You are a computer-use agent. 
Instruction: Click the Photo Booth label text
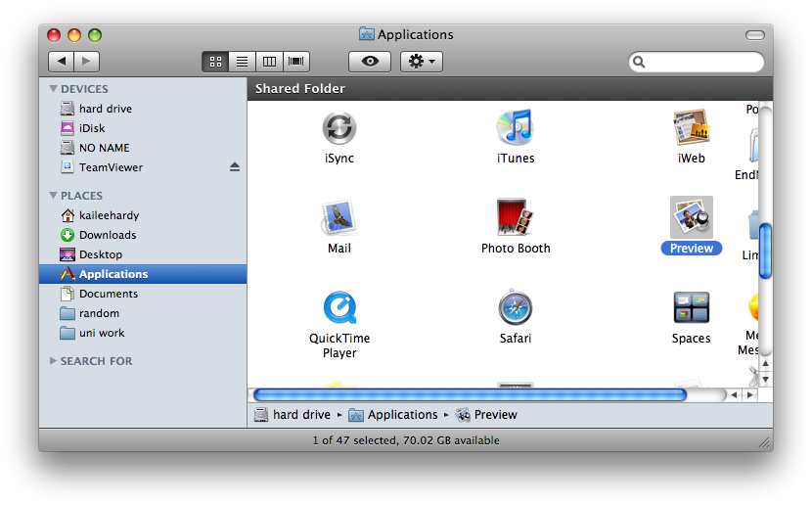(x=516, y=249)
